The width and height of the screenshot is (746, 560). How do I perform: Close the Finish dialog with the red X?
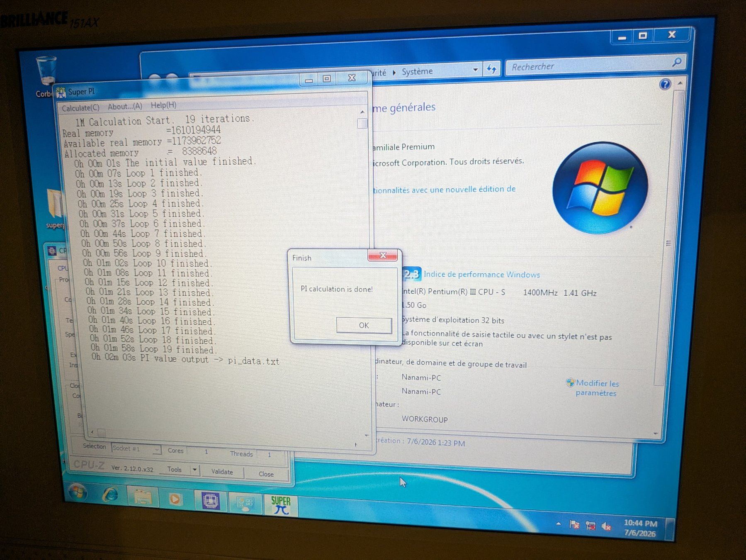click(x=383, y=256)
